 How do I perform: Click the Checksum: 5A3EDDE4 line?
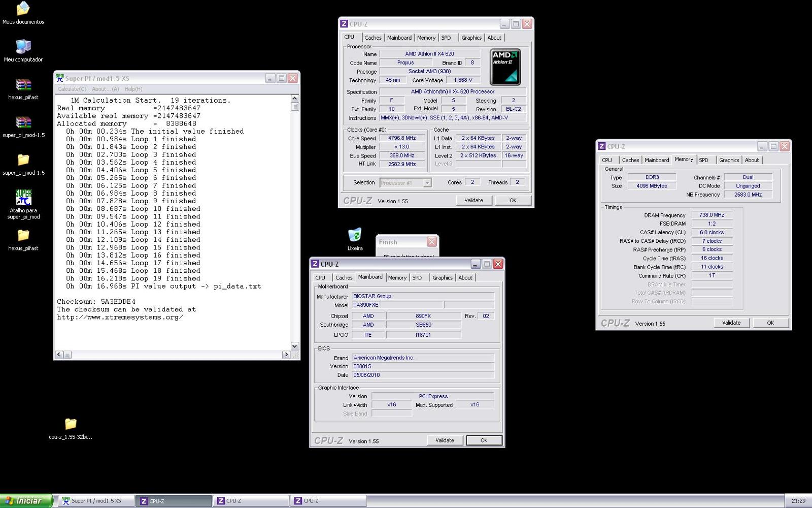pos(96,302)
